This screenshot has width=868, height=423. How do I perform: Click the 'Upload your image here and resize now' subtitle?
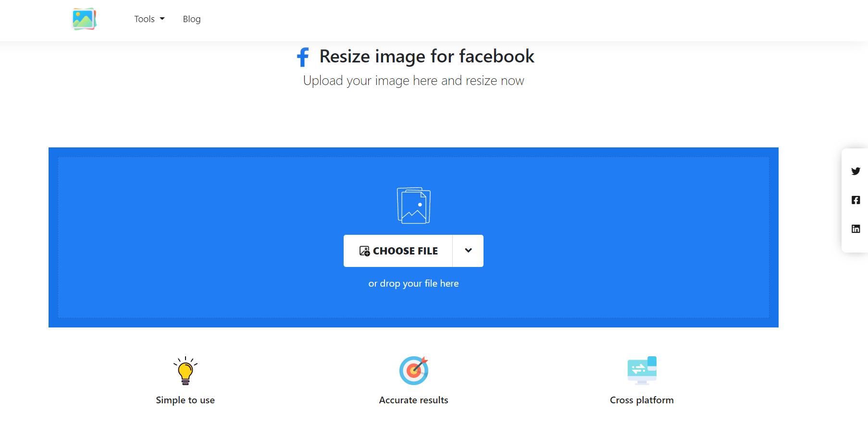(413, 81)
